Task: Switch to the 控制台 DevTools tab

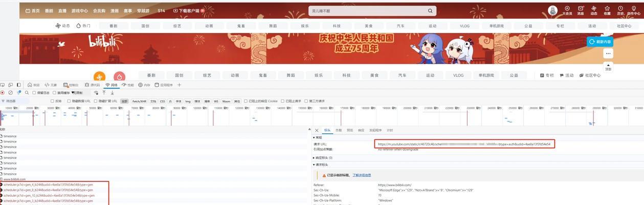Action: click(71, 85)
